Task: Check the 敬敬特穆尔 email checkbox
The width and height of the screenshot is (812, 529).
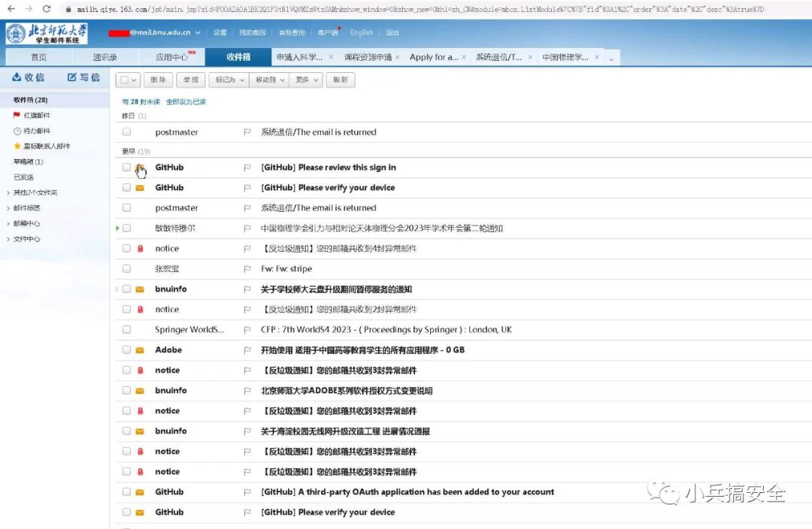Action: [126, 228]
